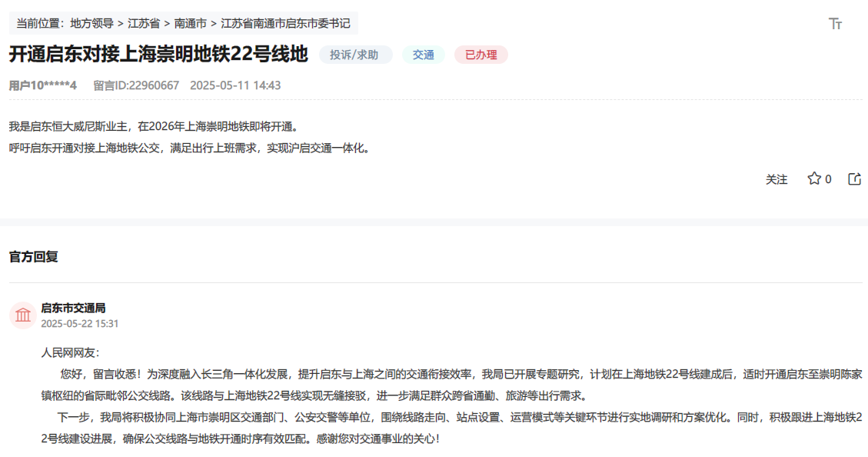This screenshot has width=868, height=457.
Task: Click the 启东市交通局 institution avatar icon
Action: [x=23, y=315]
